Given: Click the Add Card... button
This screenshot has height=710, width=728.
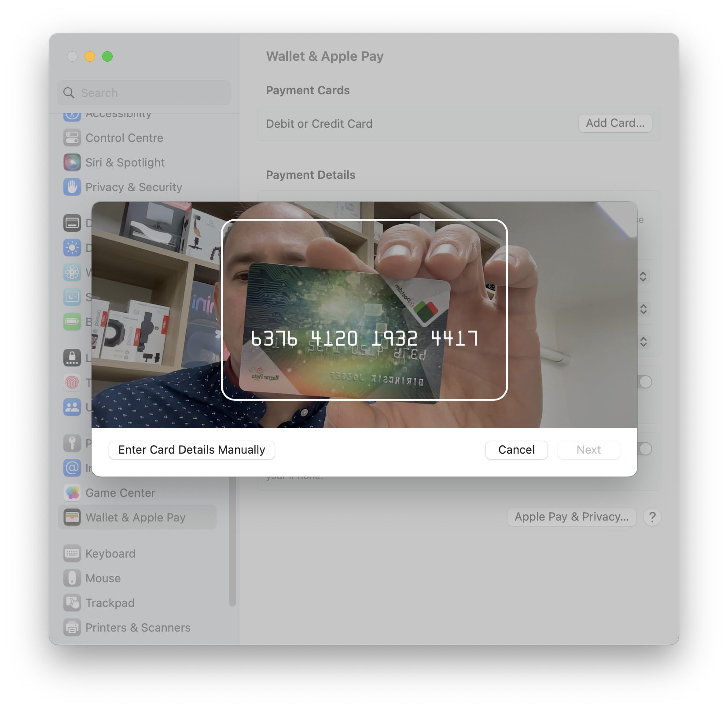Looking at the screenshot, I should (615, 123).
